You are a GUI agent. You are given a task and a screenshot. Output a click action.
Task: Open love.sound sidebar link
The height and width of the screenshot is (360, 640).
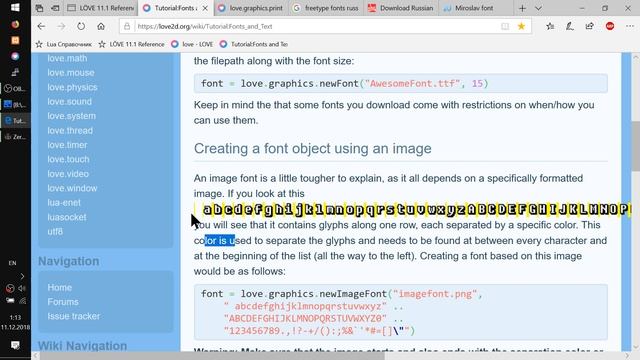tap(69, 102)
